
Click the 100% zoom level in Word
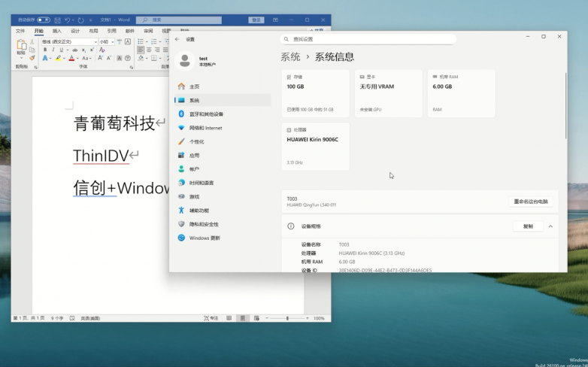click(319, 318)
